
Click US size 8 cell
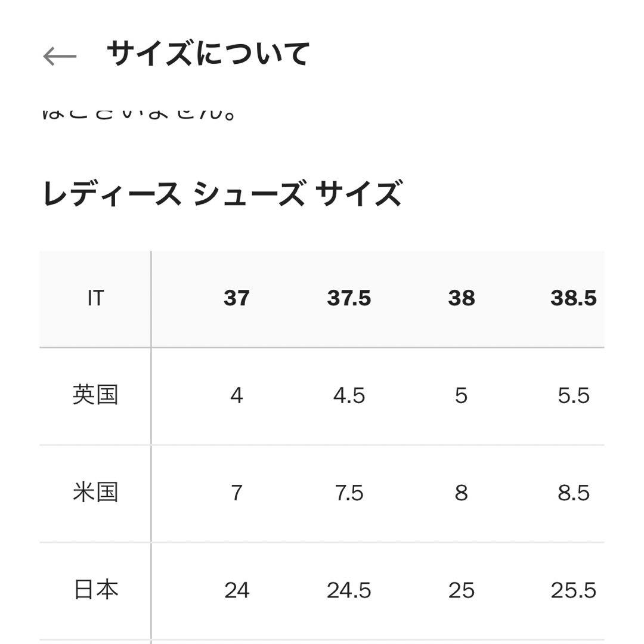[x=460, y=493]
